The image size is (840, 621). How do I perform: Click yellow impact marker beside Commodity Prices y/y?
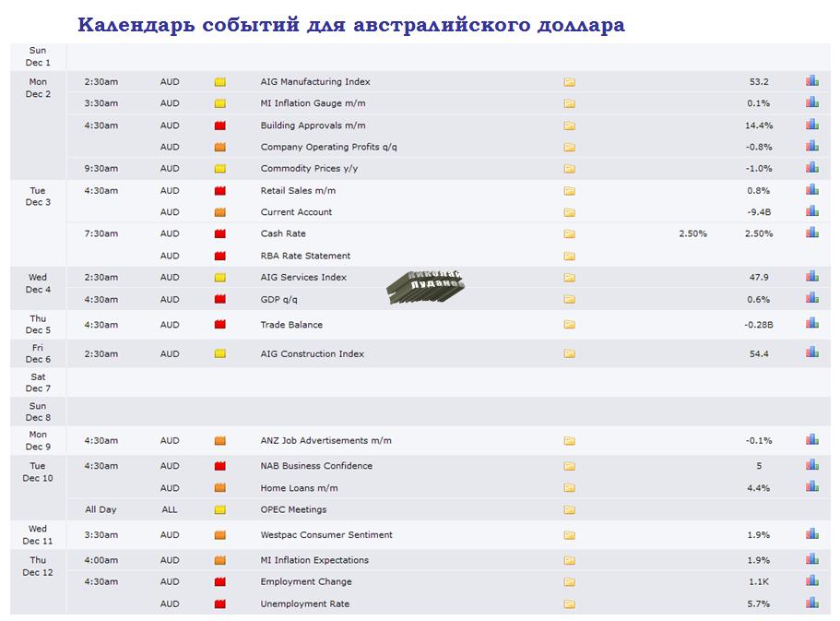[220, 169]
